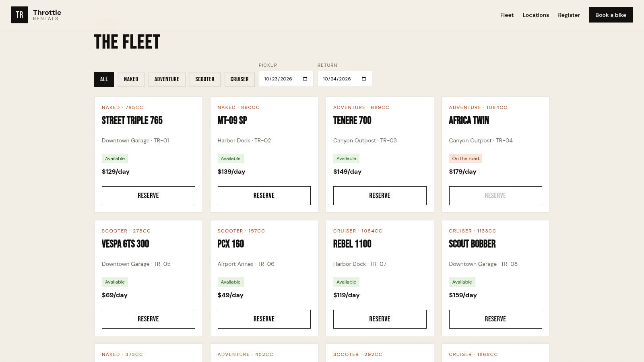Viewport: 644px width, 362px height.
Task: Filter the fleet by NAKED
Action: point(131,79)
